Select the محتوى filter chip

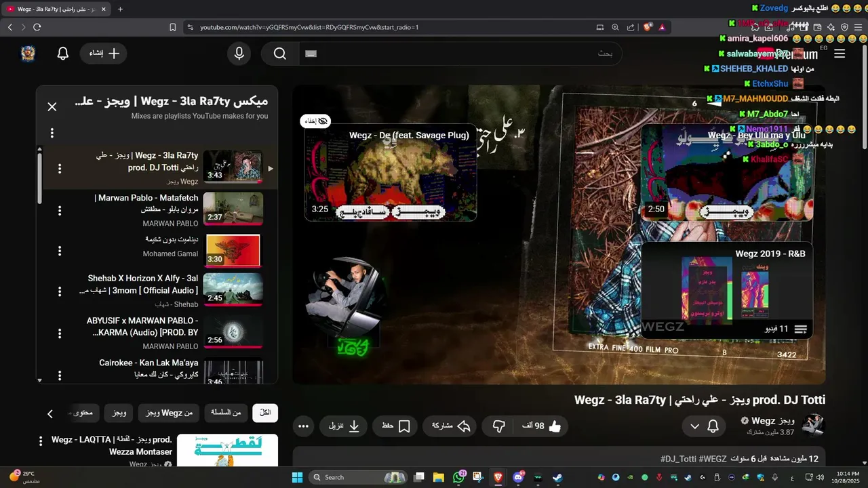tap(84, 413)
